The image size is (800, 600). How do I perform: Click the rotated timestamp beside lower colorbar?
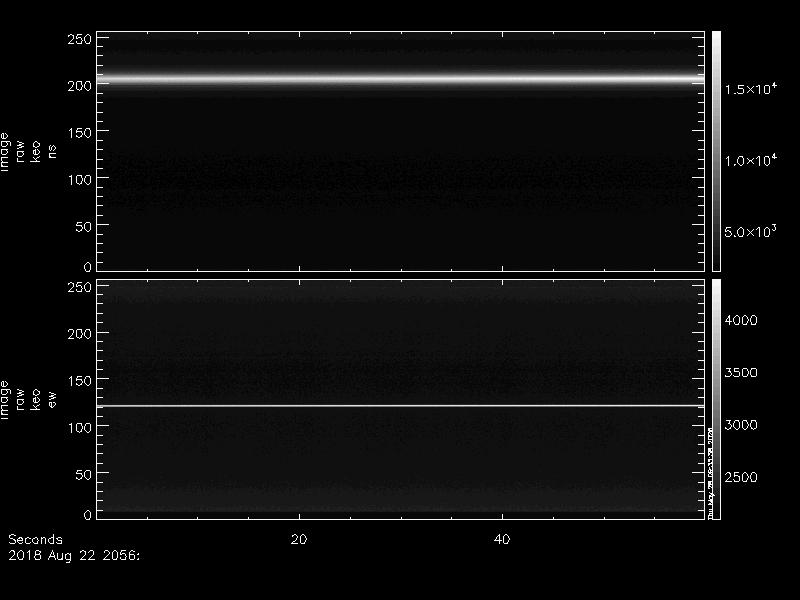tap(710, 472)
